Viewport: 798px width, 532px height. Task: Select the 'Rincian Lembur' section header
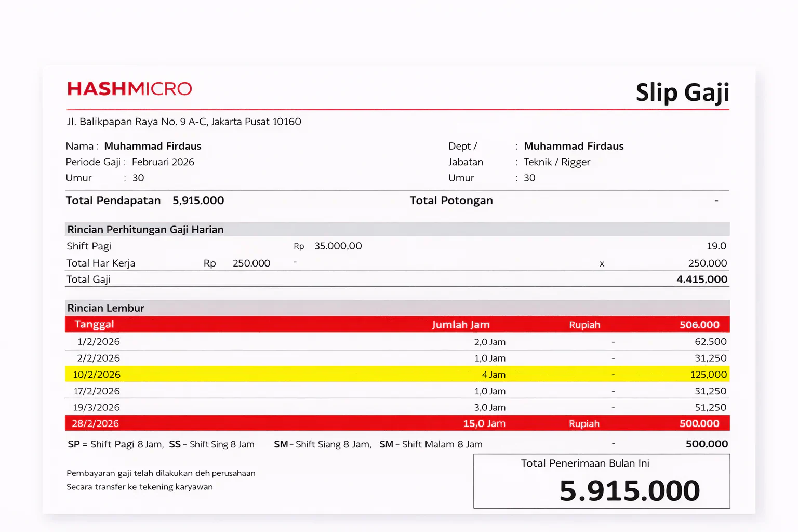(x=106, y=308)
